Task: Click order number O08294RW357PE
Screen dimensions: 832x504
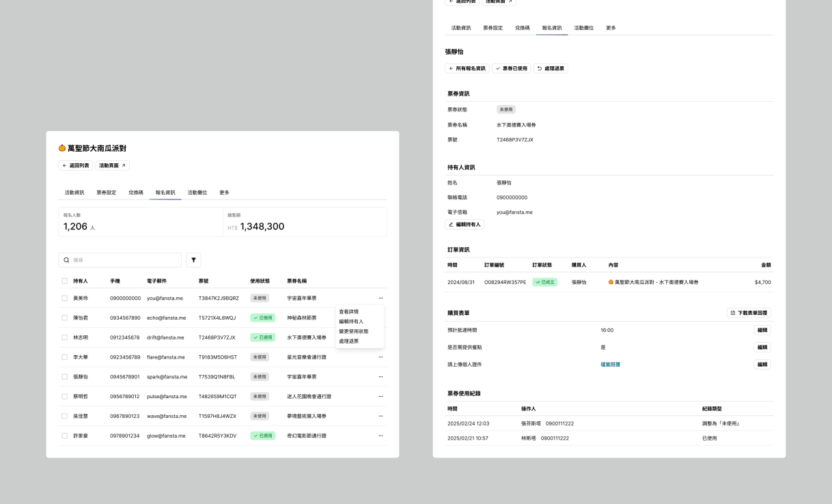Action: tap(505, 282)
